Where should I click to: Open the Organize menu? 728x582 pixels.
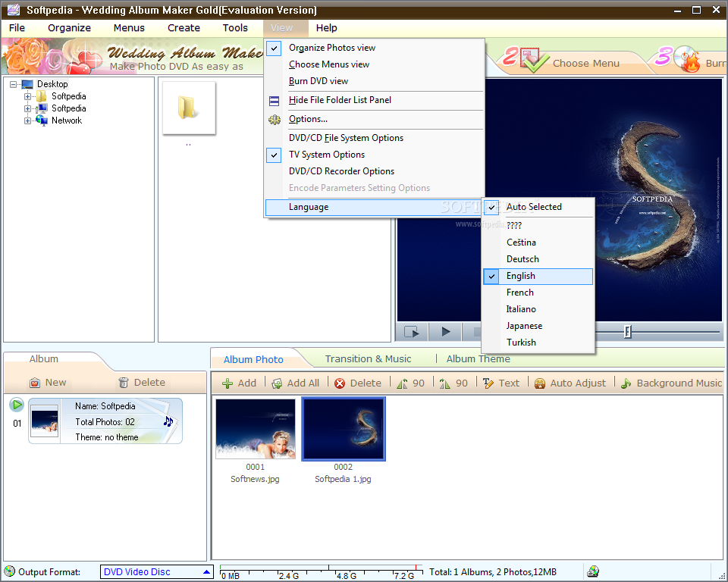[x=69, y=28]
